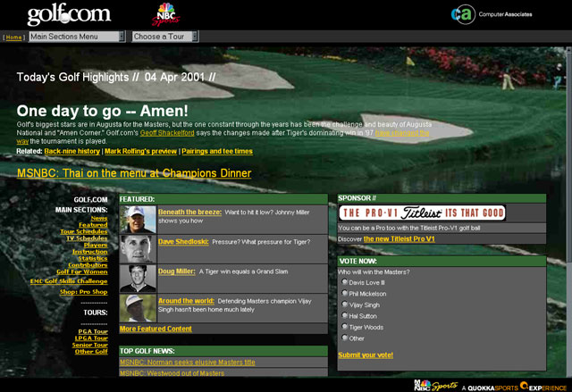Viewport: 572px width, 392px height.
Task: Open Norman seeks elusive Masters title
Action: click(188, 363)
